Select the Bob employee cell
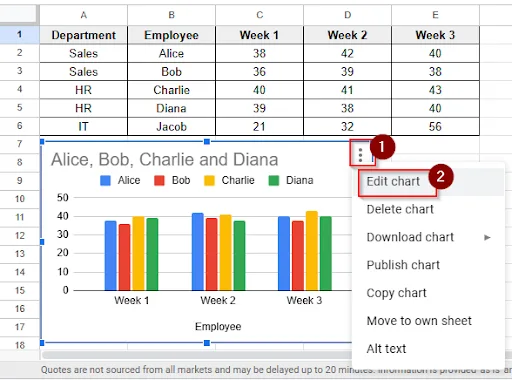This screenshot has height=380, width=512. [171, 72]
